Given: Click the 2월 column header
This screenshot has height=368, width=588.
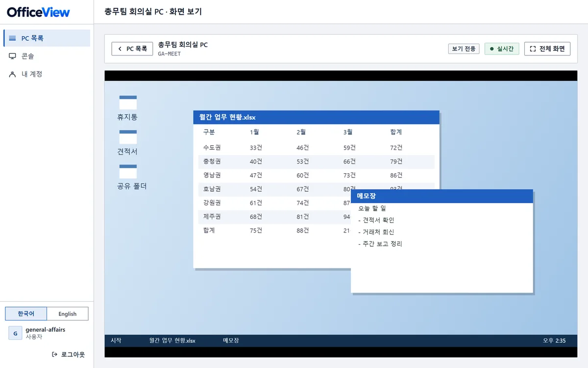Looking at the screenshot, I should tap(301, 132).
